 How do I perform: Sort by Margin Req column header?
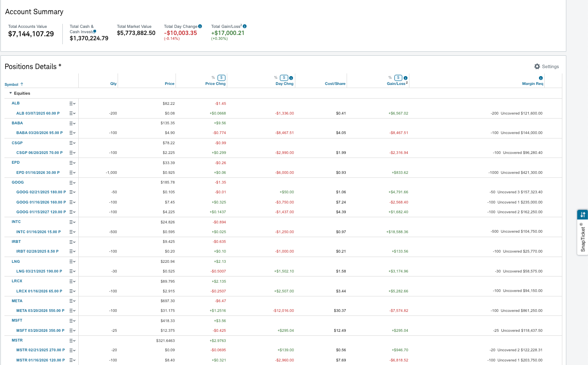[532, 84]
